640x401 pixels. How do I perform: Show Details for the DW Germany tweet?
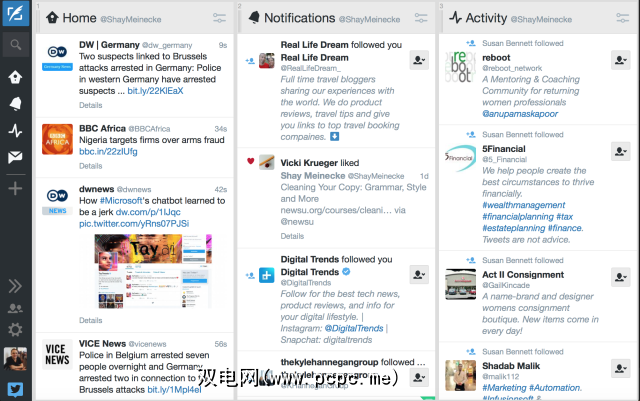(x=91, y=105)
